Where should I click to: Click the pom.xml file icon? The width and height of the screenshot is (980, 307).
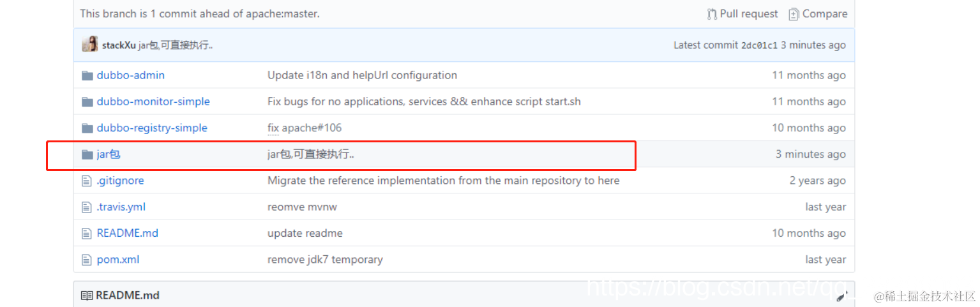87,260
